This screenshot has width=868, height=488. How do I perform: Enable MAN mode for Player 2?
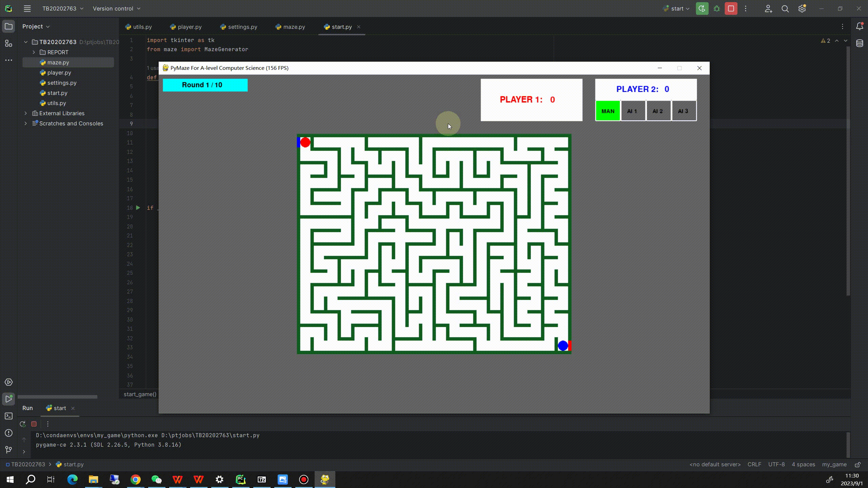click(608, 110)
